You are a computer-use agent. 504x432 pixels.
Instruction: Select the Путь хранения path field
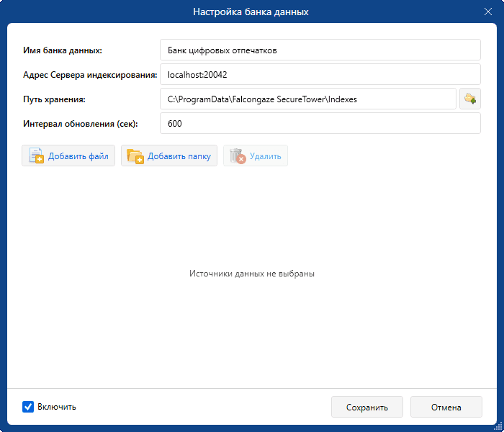(307, 99)
